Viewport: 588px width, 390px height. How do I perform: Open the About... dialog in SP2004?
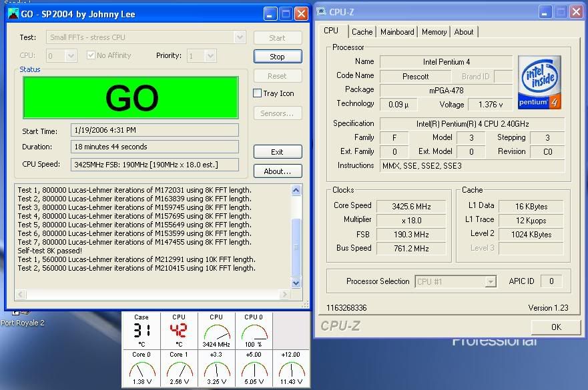[x=278, y=171]
